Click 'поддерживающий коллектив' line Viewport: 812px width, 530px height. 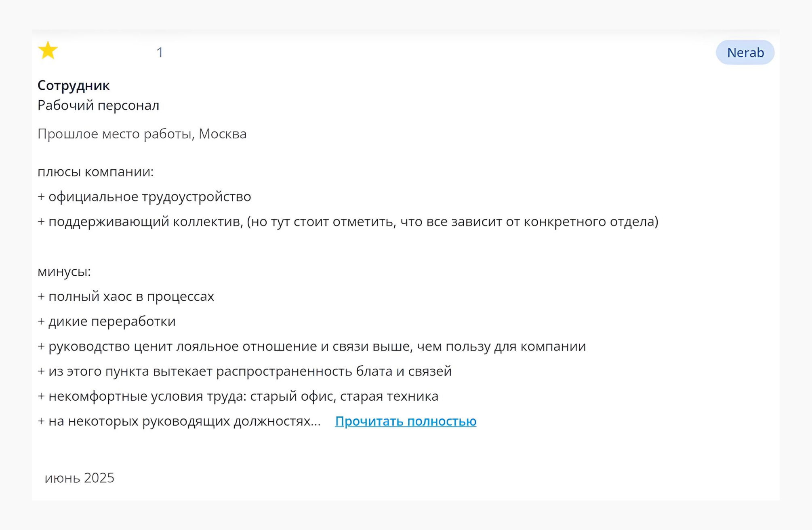pyautogui.click(x=348, y=222)
